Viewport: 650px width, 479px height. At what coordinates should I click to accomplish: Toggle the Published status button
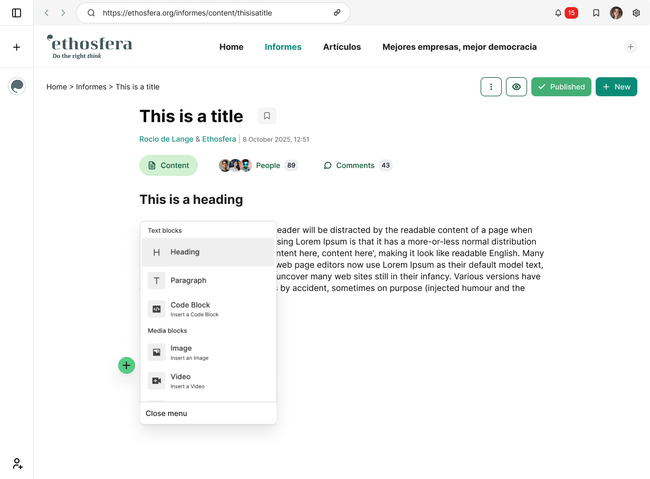[x=561, y=87]
